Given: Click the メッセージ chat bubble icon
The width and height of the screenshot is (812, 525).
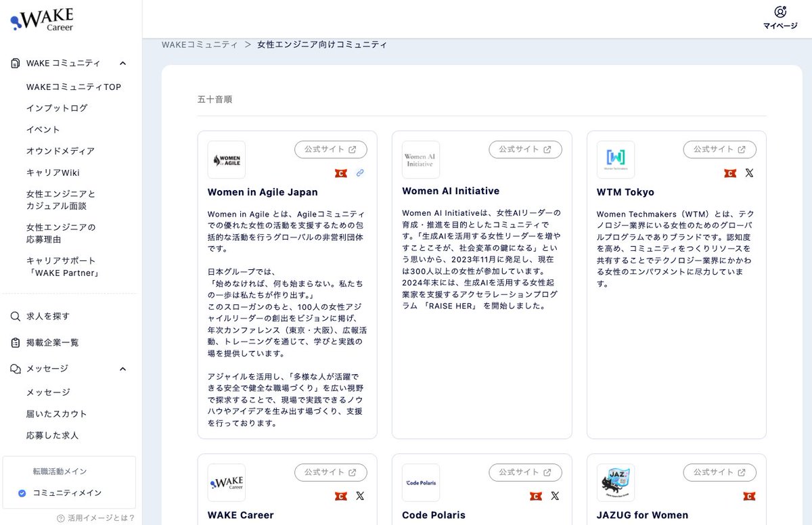Looking at the screenshot, I should (15, 369).
